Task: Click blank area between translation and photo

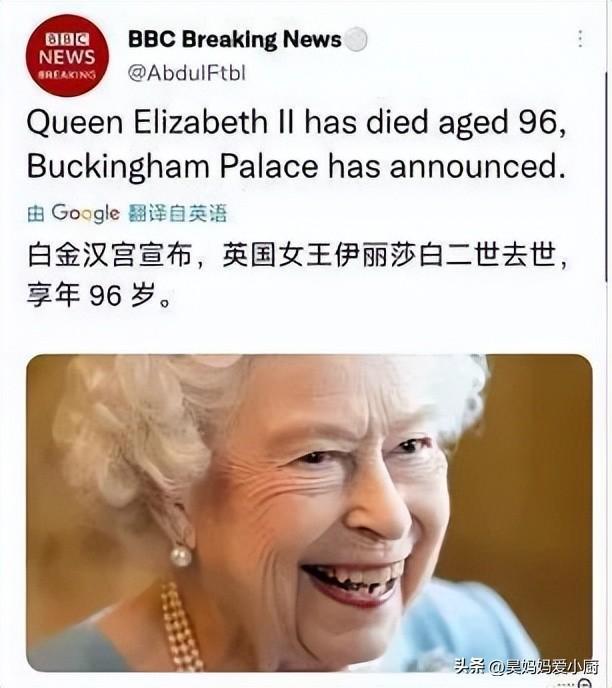Action: pos(307,331)
